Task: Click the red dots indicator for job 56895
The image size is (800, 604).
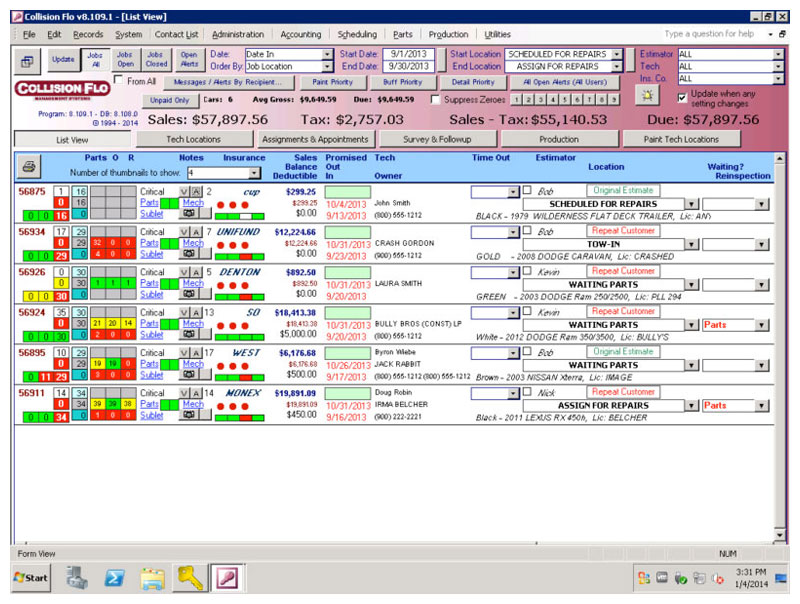Action: [x=233, y=366]
